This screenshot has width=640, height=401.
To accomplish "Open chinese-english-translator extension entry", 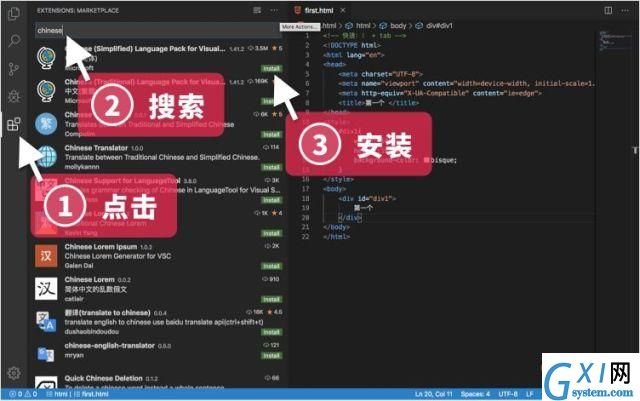I will pyautogui.click(x=158, y=352).
